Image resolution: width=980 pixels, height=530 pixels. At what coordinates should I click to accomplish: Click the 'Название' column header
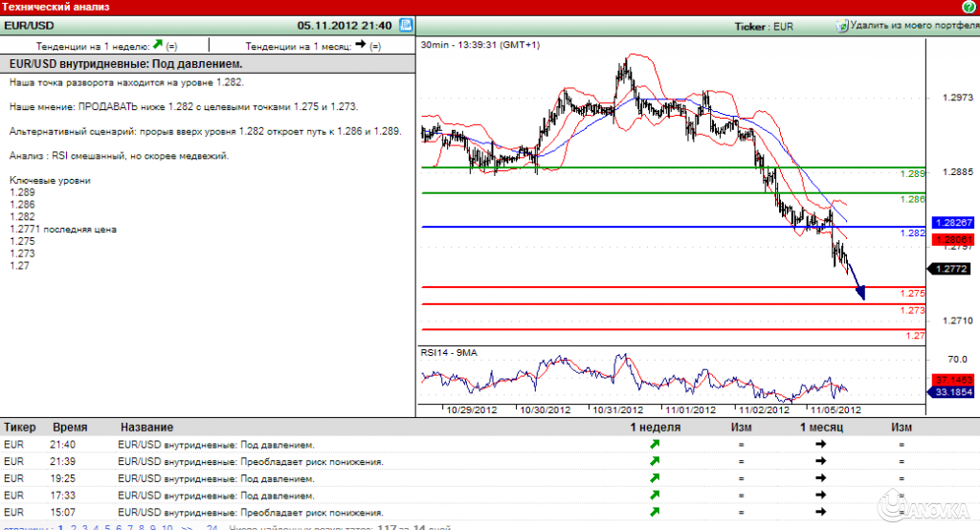tap(146, 428)
